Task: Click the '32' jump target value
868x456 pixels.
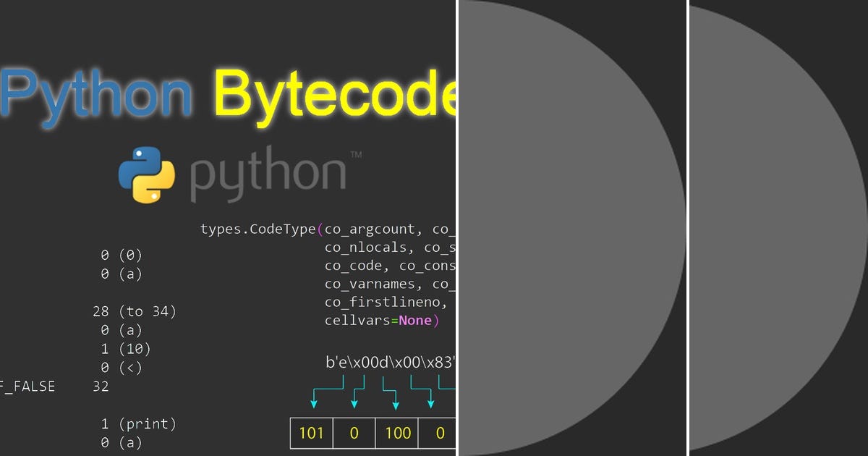Action: [101, 387]
